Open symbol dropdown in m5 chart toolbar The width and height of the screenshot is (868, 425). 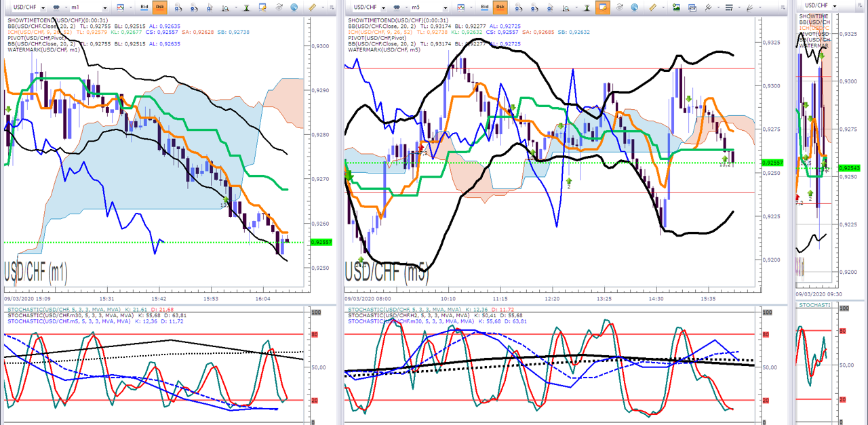coord(384,7)
